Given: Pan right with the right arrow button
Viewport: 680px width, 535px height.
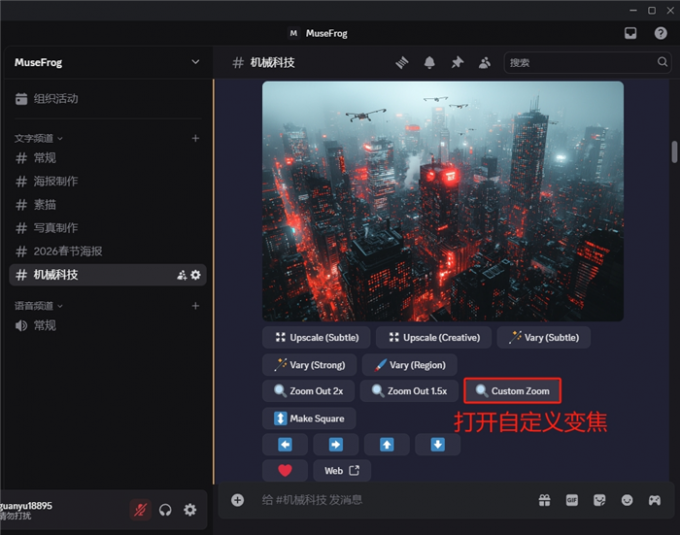Looking at the screenshot, I should click(336, 444).
